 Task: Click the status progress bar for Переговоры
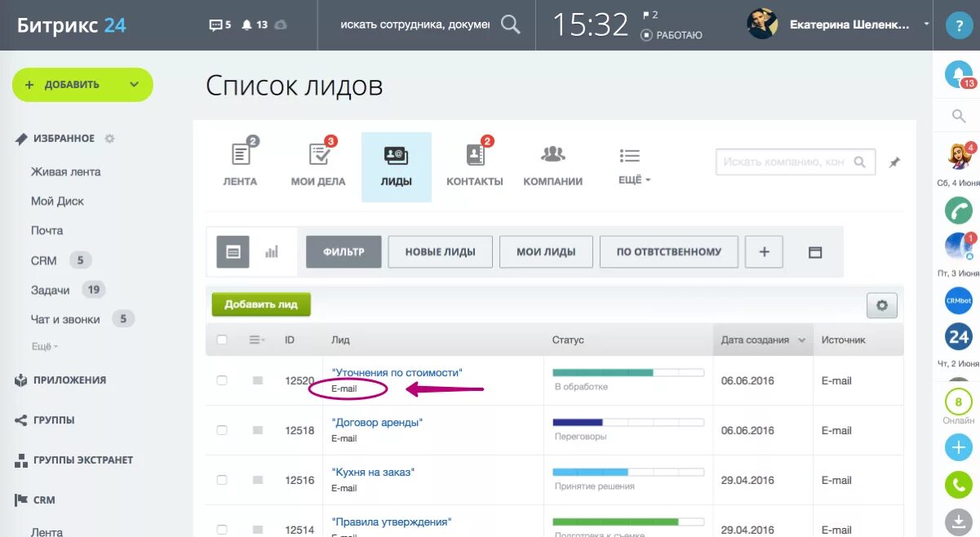pos(628,422)
